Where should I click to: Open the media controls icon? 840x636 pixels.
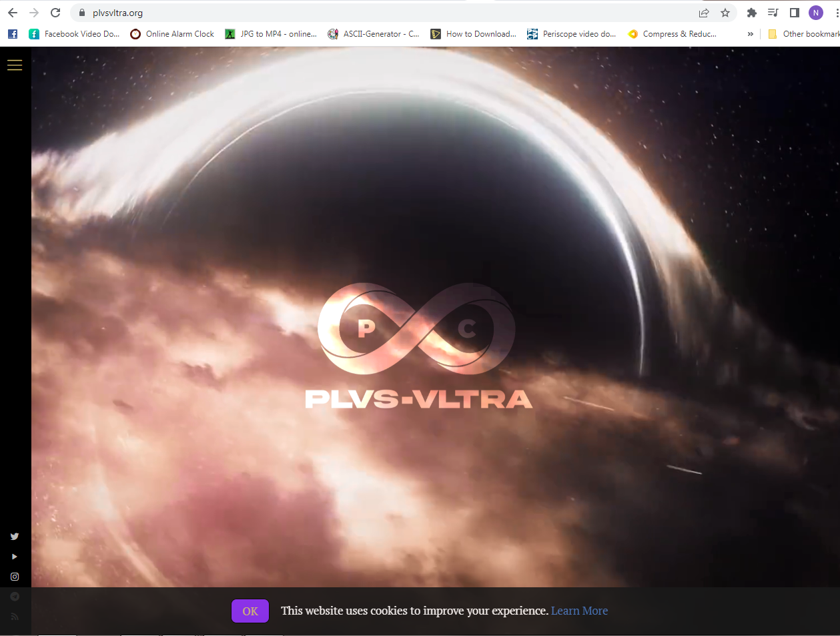[x=773, y=13]
